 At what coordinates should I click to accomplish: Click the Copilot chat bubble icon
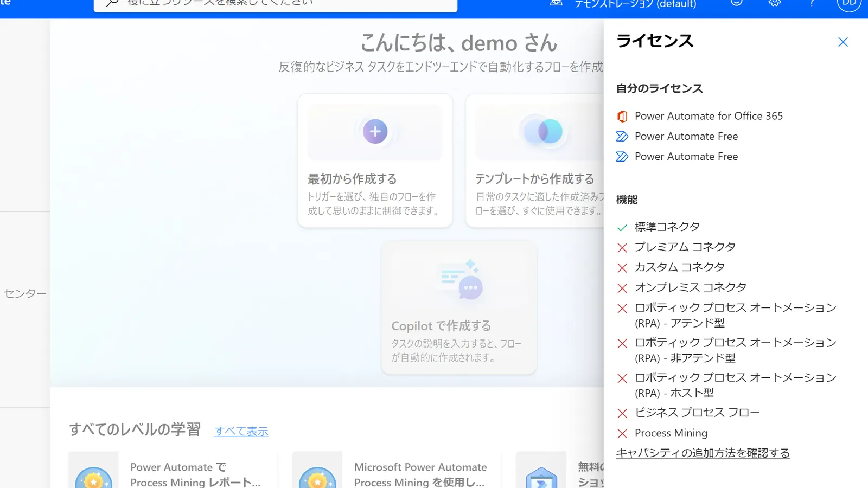click(470, 287)
